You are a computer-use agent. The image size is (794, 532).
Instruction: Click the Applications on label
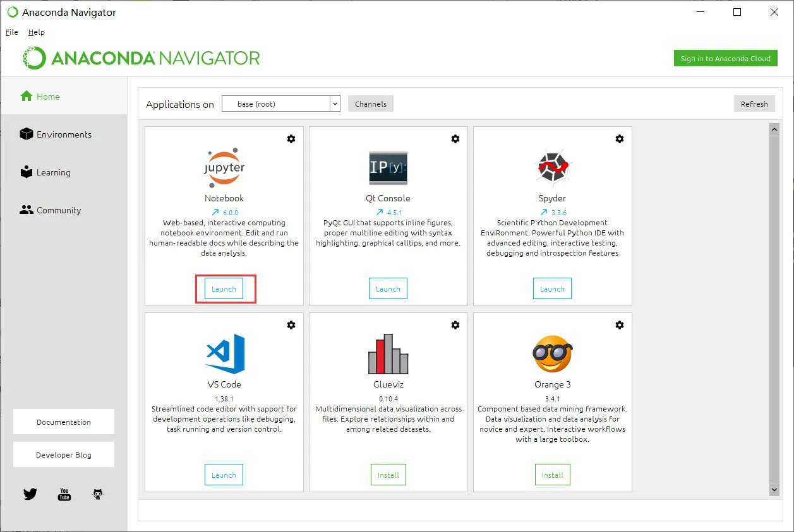(180, 105)
